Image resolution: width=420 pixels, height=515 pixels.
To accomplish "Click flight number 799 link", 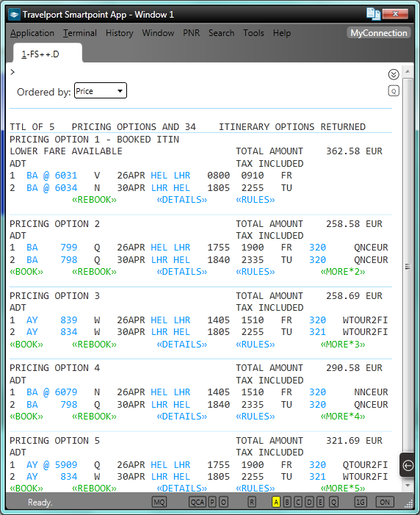I will click(69, 248).
